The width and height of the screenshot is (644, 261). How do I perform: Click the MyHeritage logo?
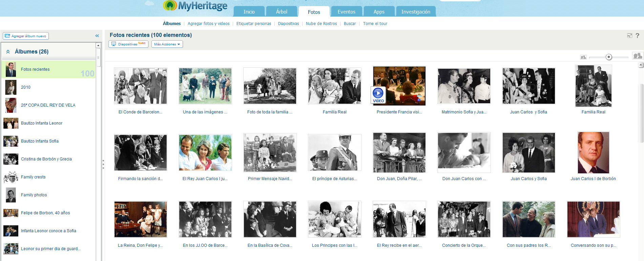[195, 6]
